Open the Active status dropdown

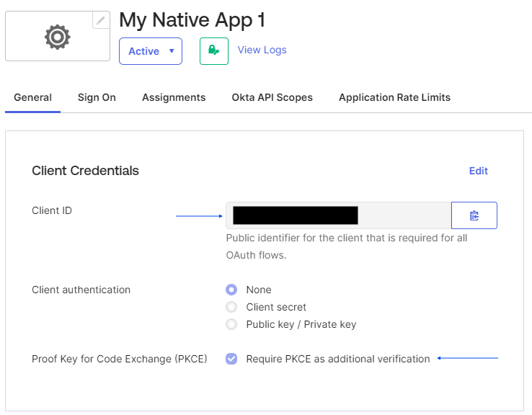[x=151, y=51]
